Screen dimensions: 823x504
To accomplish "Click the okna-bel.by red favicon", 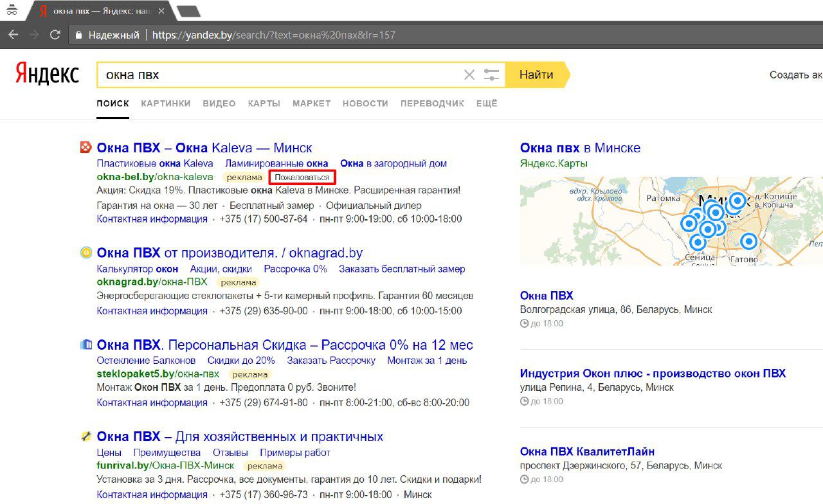I will pos(86,147).
